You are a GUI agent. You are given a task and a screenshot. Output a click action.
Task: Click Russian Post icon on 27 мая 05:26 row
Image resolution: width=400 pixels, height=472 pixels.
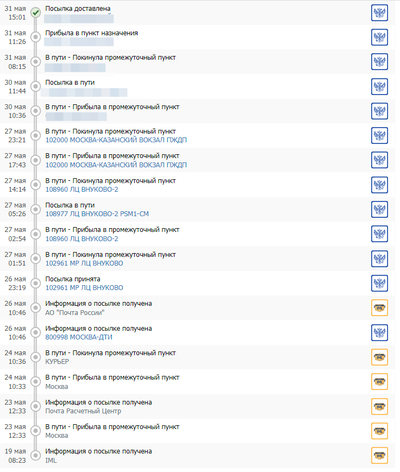pyautogui.click(x=379, y=209)
